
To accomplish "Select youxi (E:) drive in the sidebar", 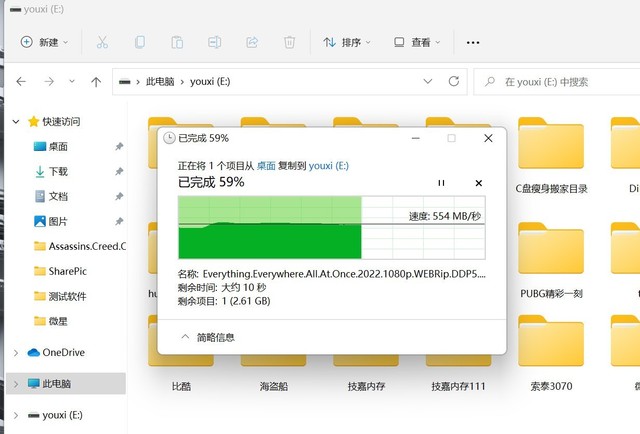I will pos(55,415).
